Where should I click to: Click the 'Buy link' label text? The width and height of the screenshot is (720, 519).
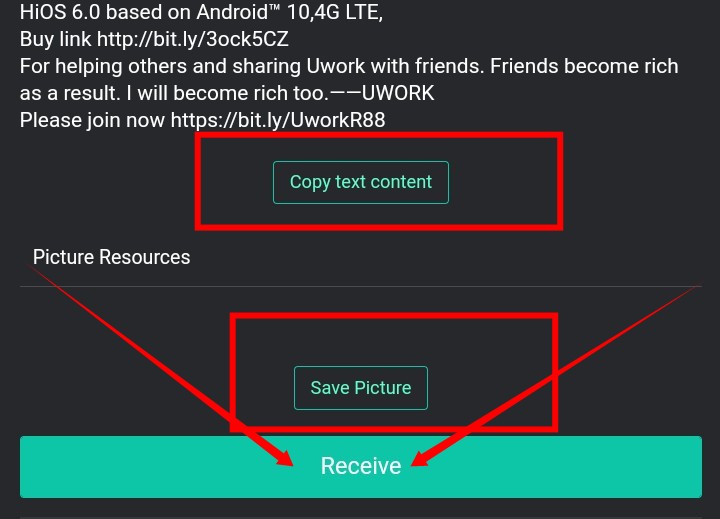[x=56, y=39]
